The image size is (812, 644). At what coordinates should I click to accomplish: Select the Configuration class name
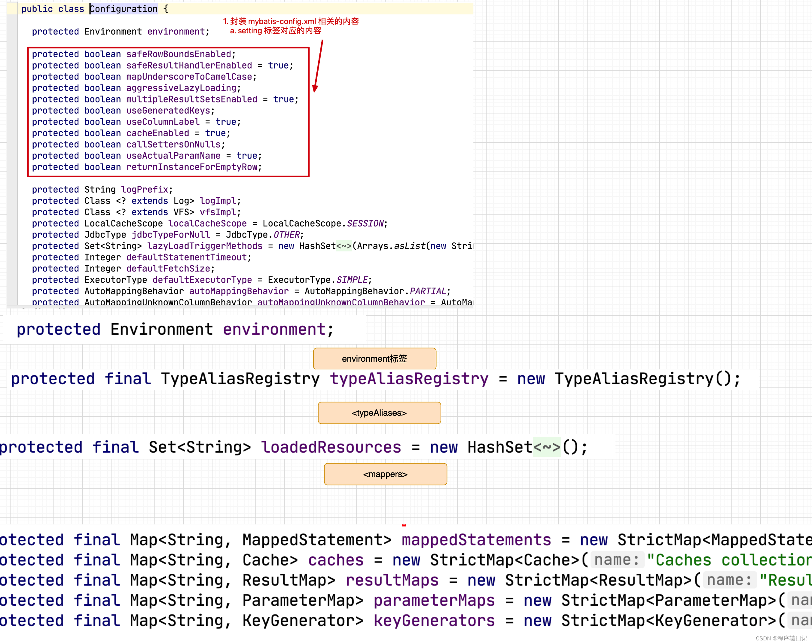coord(124,9)
